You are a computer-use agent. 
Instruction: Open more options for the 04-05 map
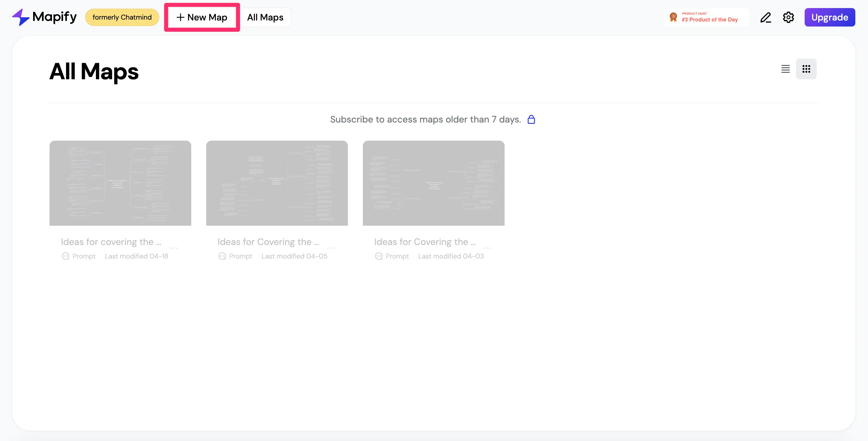pos(331,248)
